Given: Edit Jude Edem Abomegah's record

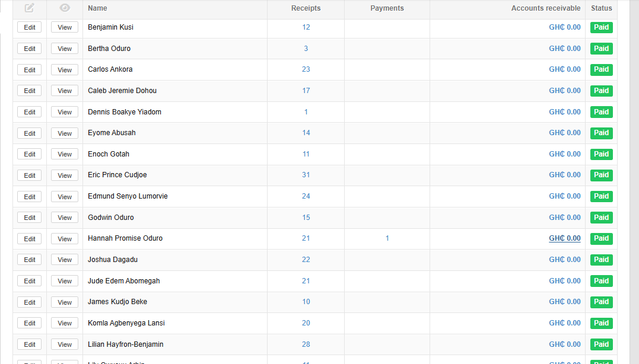Looking at the screenshot, I should pos(29,281).
